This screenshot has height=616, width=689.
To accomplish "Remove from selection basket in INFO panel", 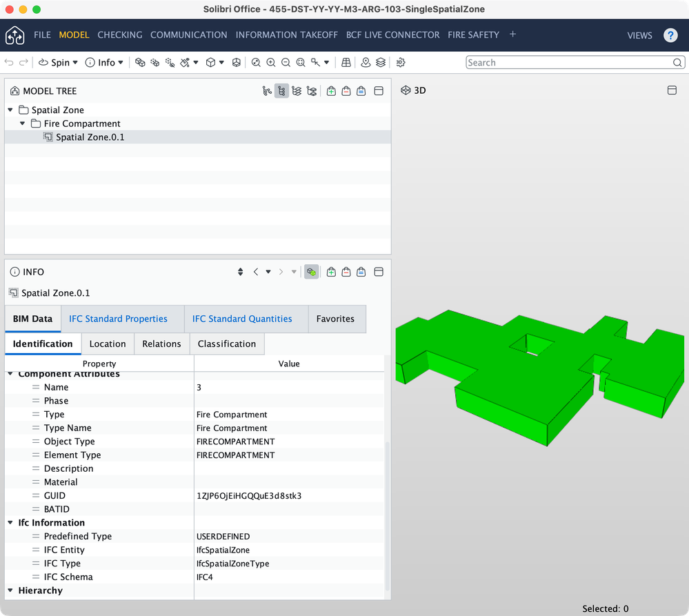I will [346, 272].
